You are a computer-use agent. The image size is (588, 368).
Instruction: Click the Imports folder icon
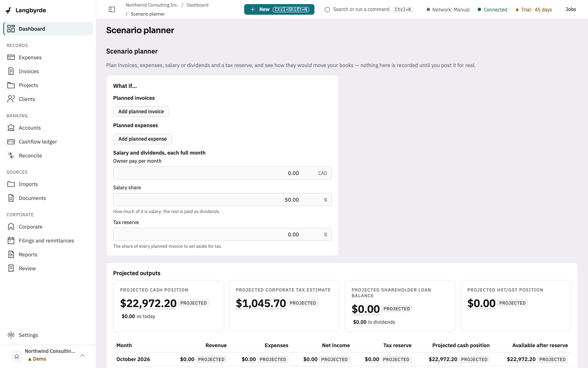11,184
